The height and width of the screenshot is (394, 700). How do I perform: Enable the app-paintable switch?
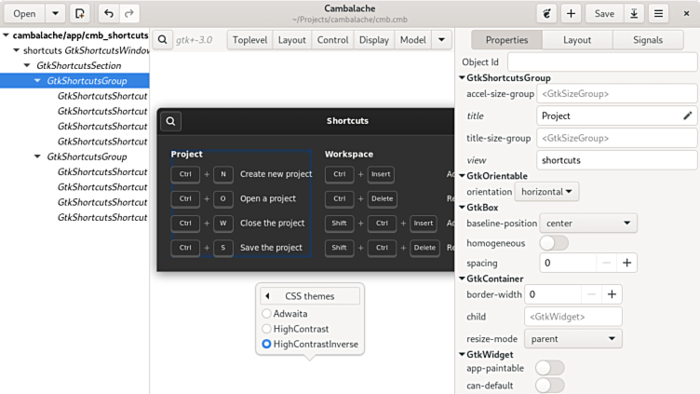click(550, 368)
